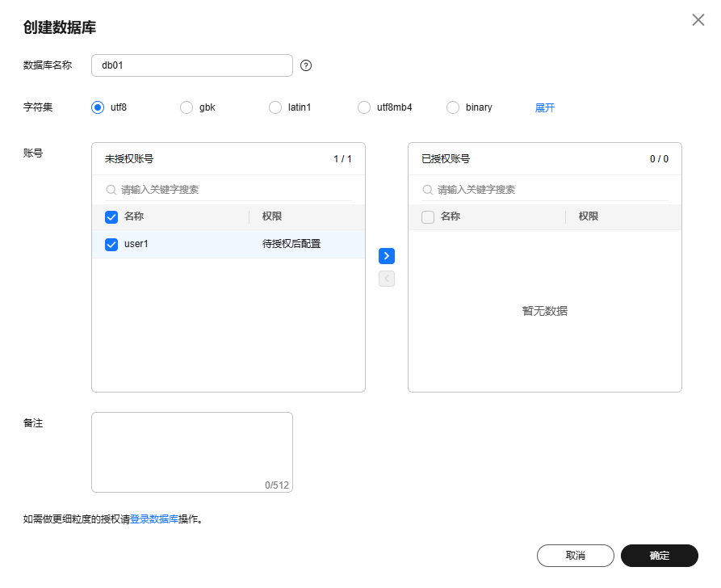Click search icon in authorized accounts panel
The image size is (721, 588).
tap(427, 190)
